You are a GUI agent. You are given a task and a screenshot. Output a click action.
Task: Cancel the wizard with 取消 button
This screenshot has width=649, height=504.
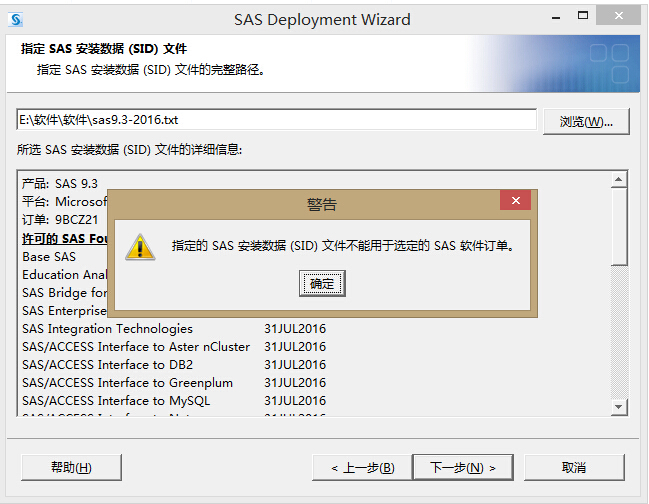point(574,468)
